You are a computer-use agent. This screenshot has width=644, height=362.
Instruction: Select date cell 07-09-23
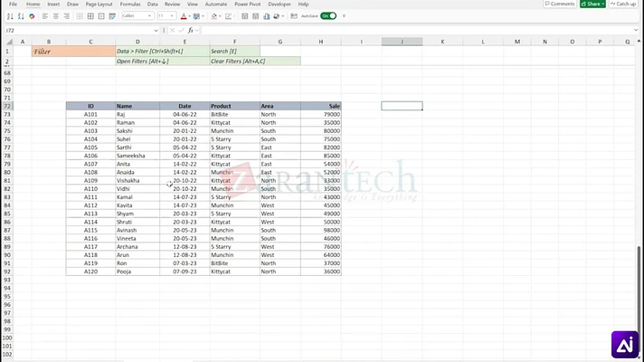[x=185, y=271]
